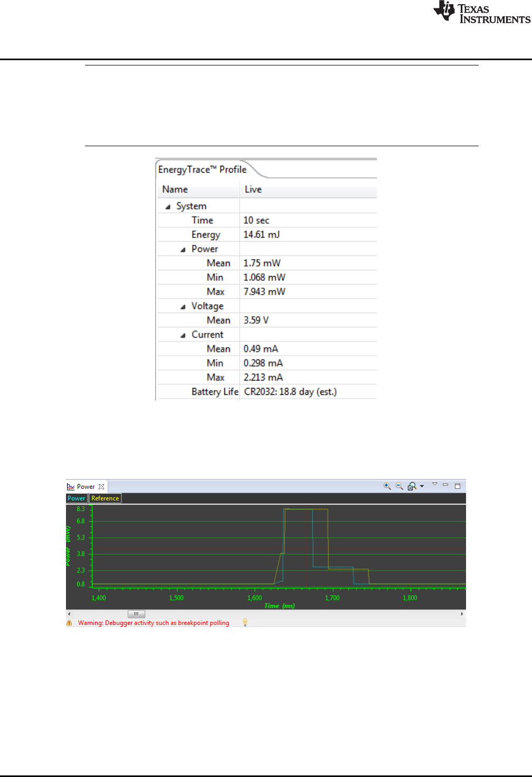Select the Energy row

(267, 234)
